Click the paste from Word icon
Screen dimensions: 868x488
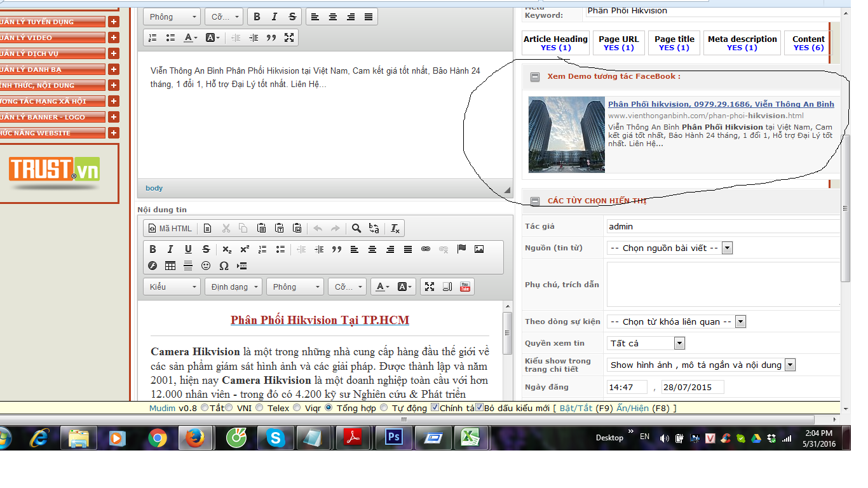point(297,229)
